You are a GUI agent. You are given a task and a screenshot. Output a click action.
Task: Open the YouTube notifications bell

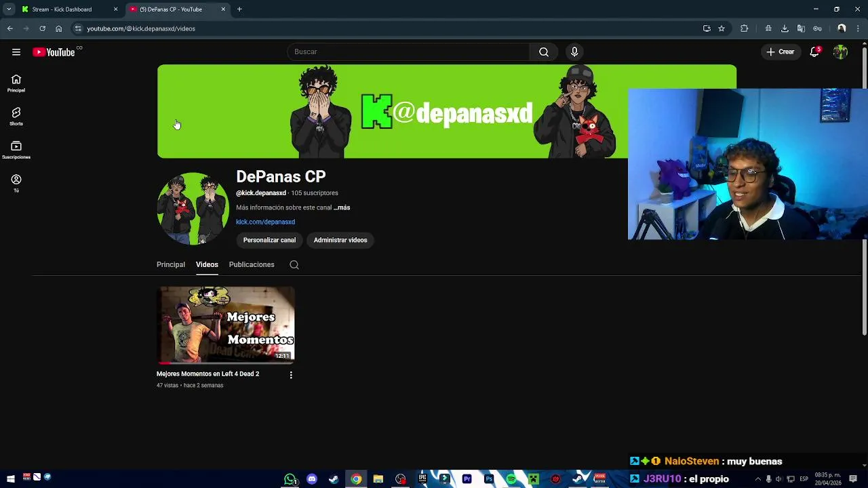pyautogui.click(x=814, y=52)
